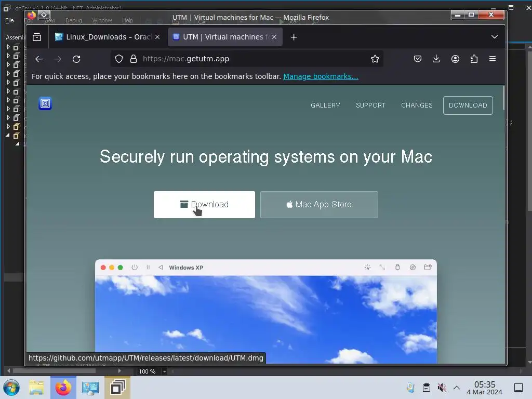
Task: Open Firefox tracking protection shield
Action: pyautogui.click(x=119, y=59)
